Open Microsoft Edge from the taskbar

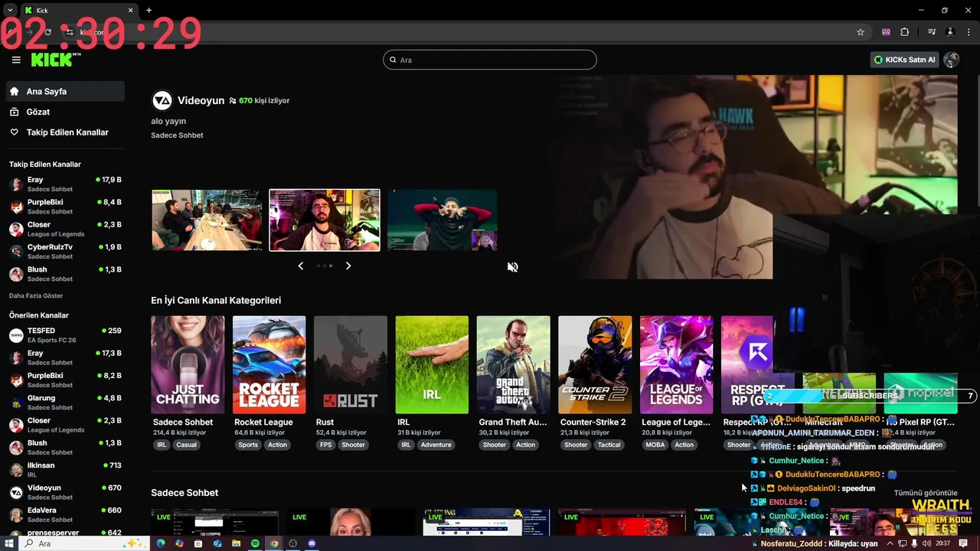click(161, 543)
